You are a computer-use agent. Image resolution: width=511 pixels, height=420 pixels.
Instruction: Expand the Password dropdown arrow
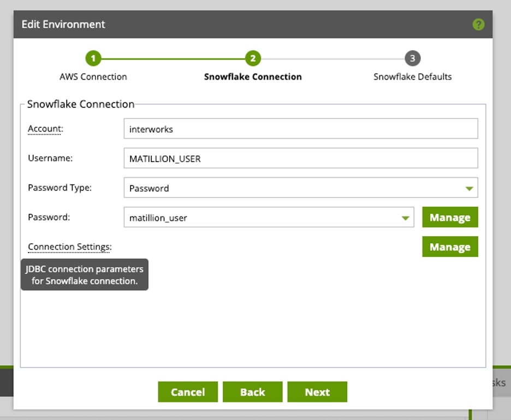[x=406, y=218]
